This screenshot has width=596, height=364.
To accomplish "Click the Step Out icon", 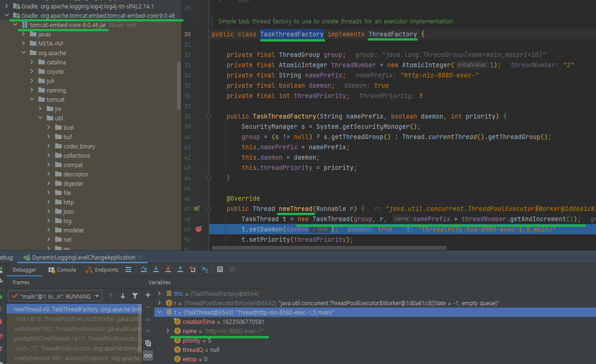I will [x=180, y=270].
